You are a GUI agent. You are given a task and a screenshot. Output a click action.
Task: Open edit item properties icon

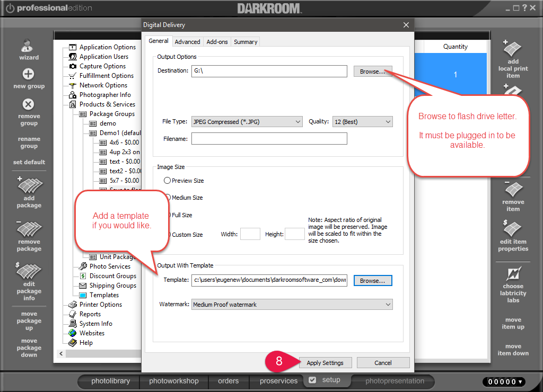click(x=512, y=228)
